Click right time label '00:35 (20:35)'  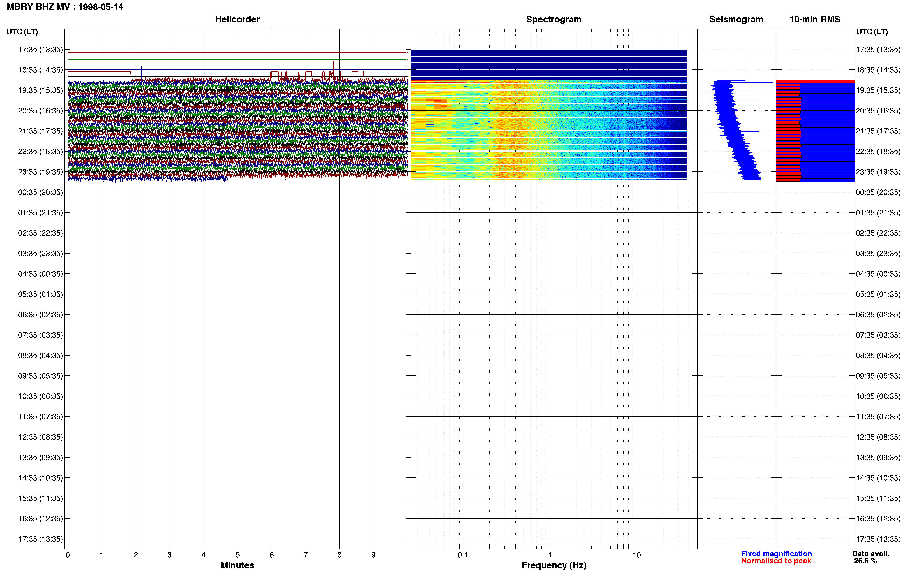(878, 192)
